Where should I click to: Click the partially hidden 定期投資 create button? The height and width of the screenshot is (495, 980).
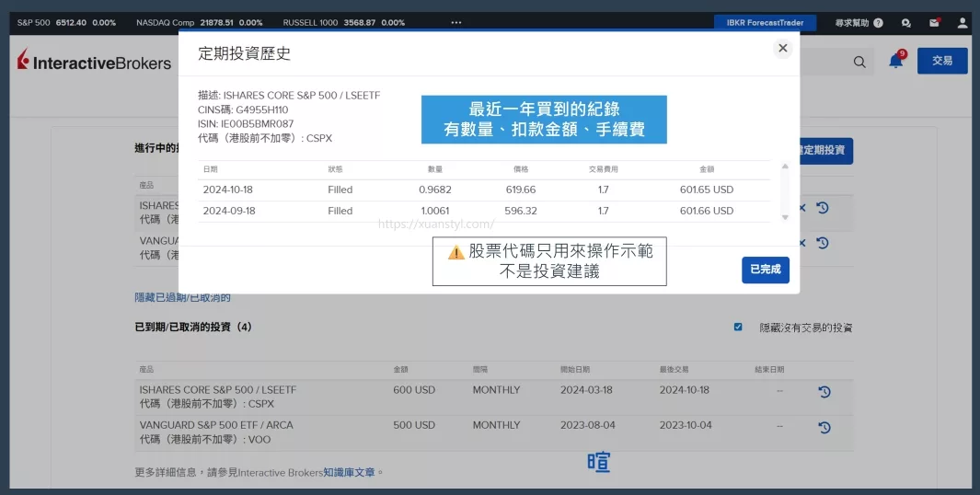coord(826,151)
